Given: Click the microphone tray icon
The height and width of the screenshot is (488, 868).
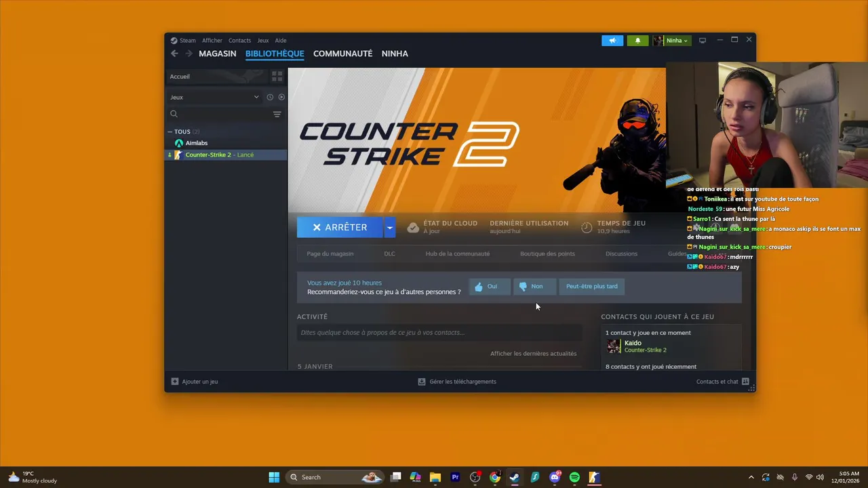Looking at the screenshot, I should tap(795, 477).
